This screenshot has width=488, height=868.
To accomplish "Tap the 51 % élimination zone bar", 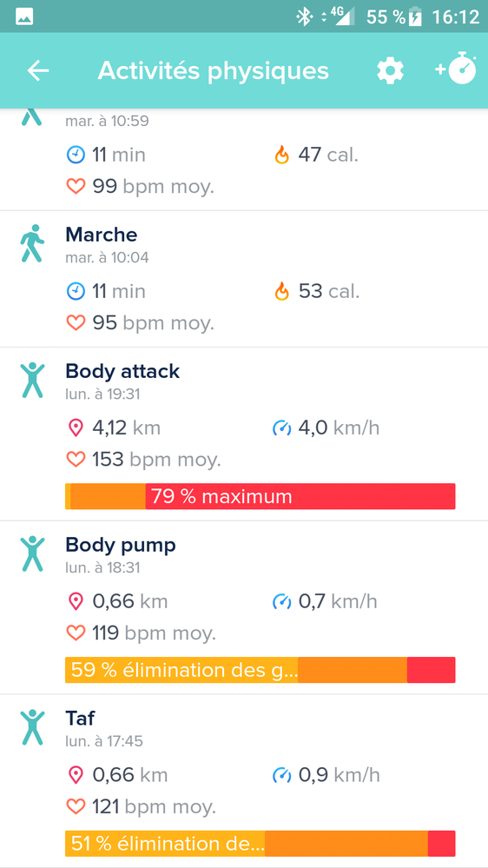I will (260, 843).
